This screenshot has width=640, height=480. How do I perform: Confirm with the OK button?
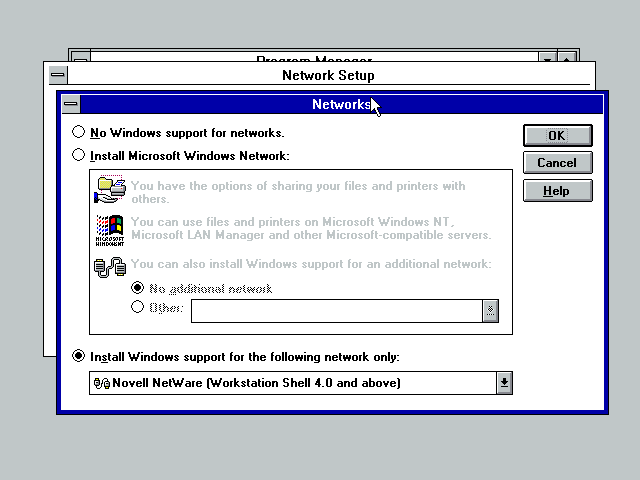[x=558, y=136]
